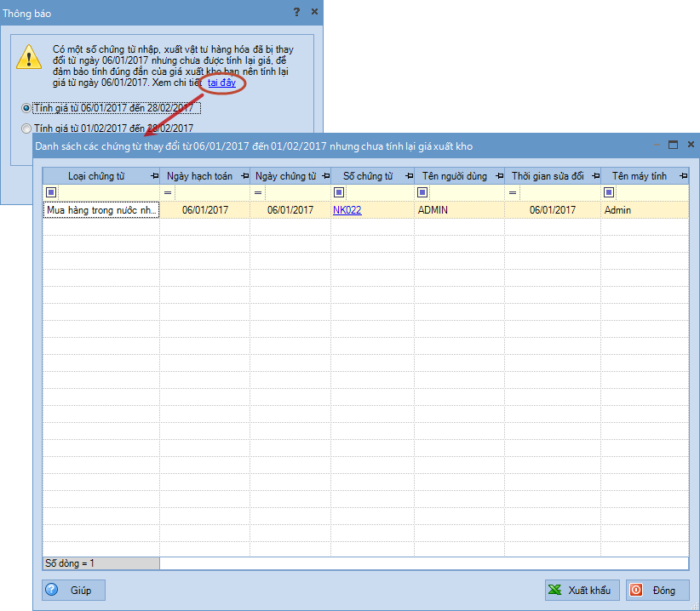Click filter field under Ngày hạch toán
Screen dimensions: 700x611
[x=212, y=192]
